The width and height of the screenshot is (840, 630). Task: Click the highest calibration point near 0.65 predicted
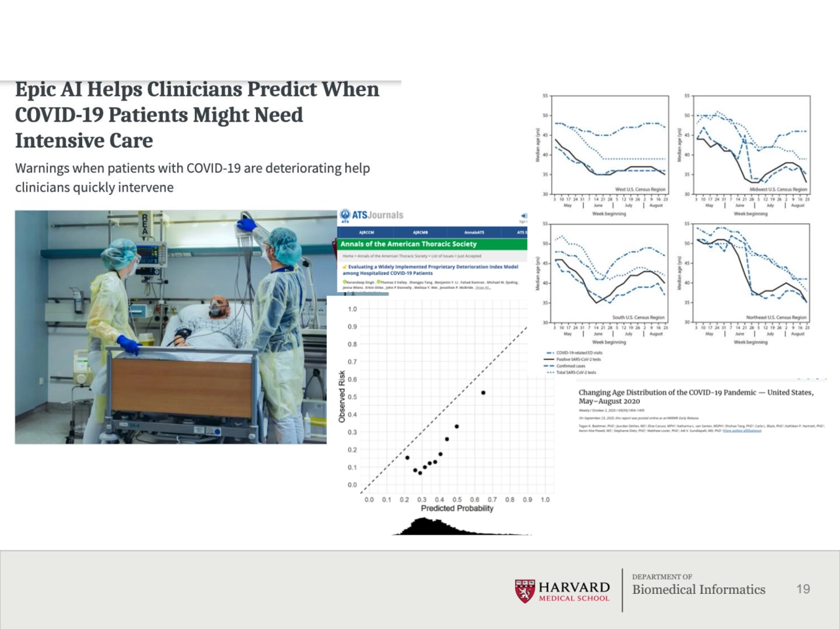(x=483, y=392)
